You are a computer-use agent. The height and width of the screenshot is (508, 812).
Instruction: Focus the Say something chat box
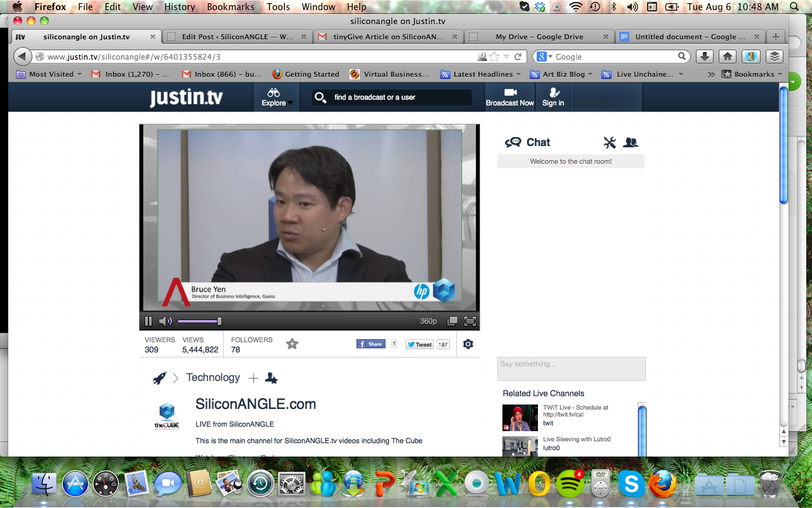[571, 369]
